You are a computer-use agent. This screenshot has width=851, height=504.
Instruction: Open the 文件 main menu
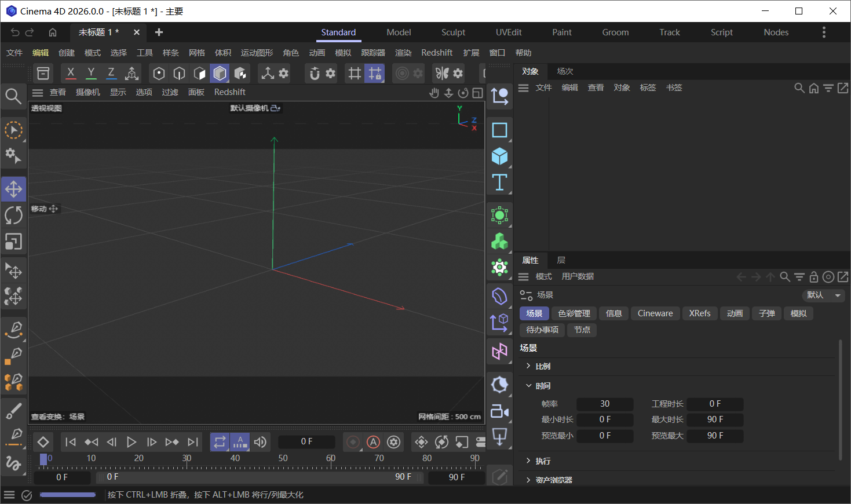tap(14, 53)
